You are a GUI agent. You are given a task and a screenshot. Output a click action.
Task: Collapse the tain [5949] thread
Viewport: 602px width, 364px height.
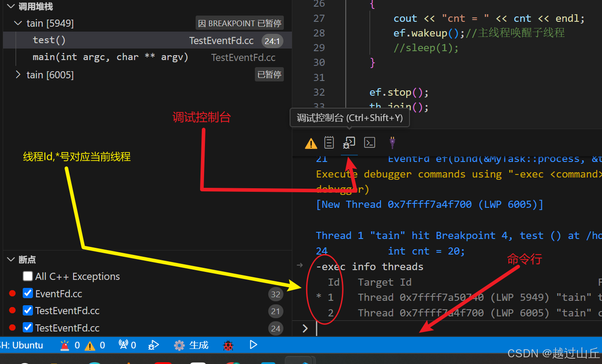point(18,23)
